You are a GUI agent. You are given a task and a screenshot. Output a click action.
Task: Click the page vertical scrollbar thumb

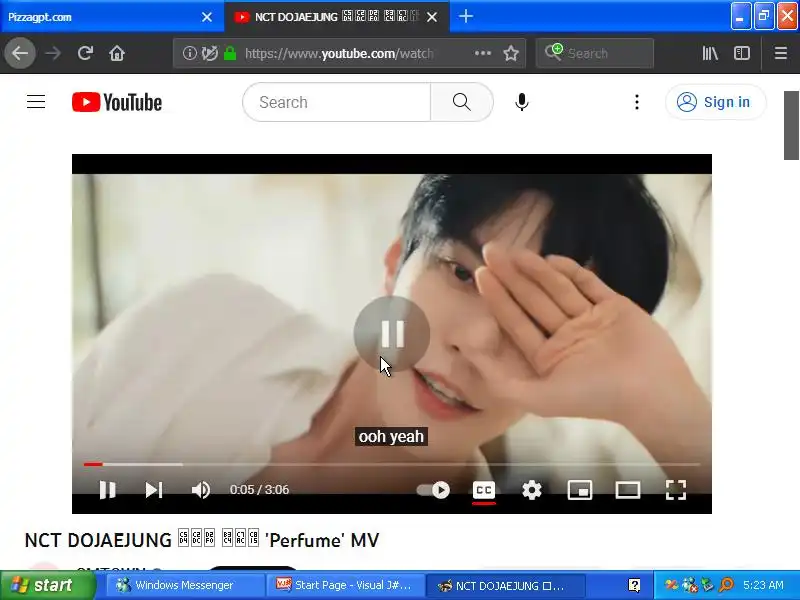pos(791,126)
